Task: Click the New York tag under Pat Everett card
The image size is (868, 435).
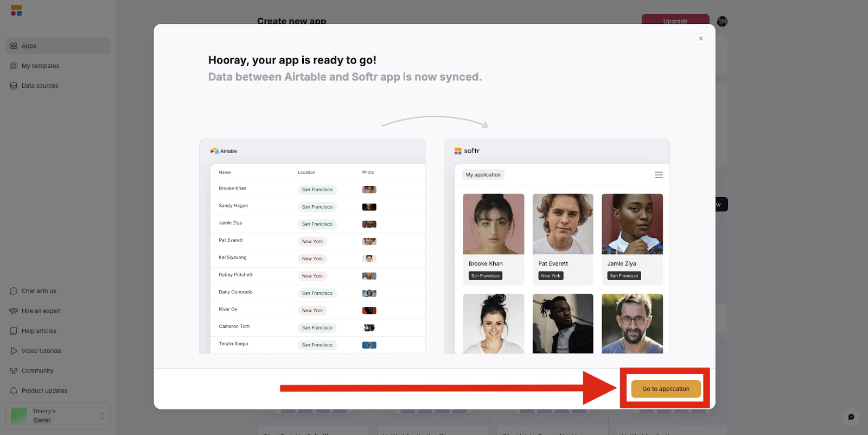Action: click(x=551, y=276)
